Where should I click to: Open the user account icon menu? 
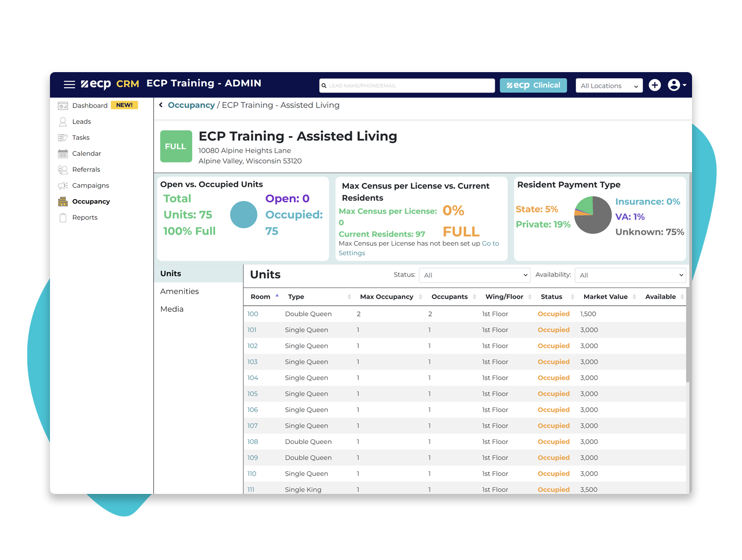pyautogui.click(x=675, y=85)
